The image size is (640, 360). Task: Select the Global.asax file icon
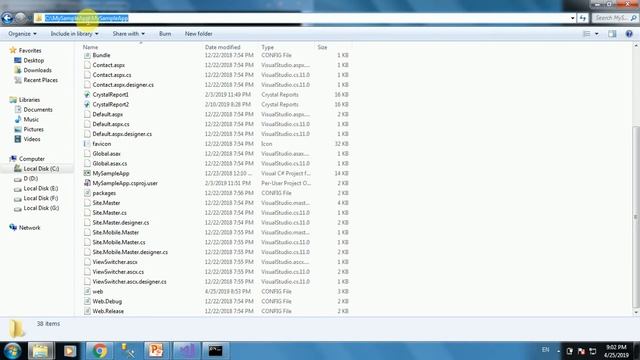(87, 153)
